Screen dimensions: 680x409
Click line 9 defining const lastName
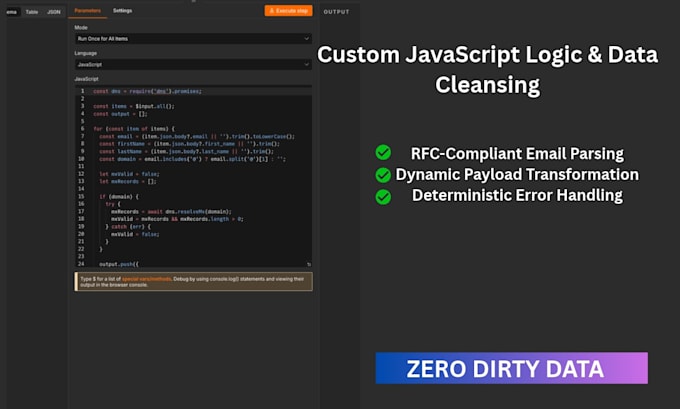(x=186, y=152)
